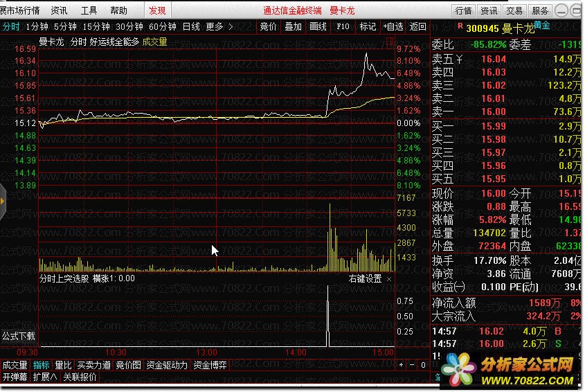
Task: Open the 帮助 menu
Action: pos(119,10)
